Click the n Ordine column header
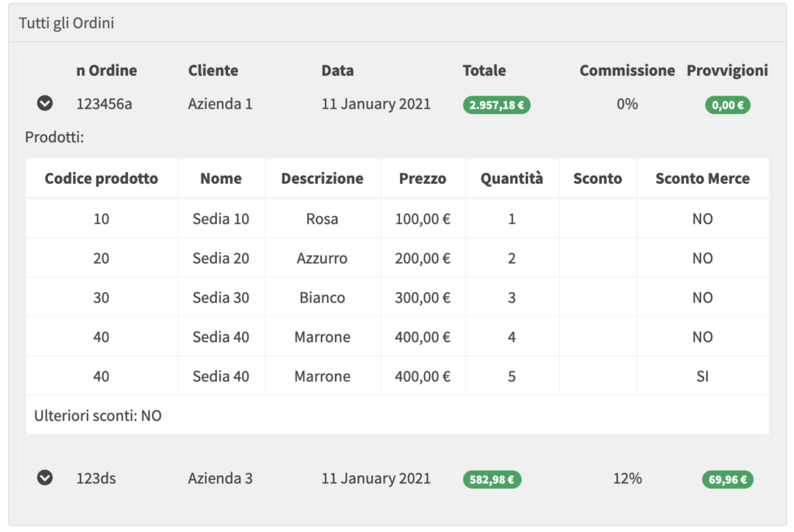 (106, 71)
